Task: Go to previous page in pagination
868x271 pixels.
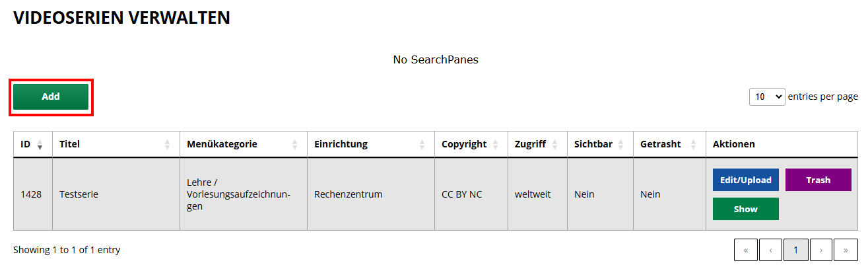Action: (x=770, y=250)
